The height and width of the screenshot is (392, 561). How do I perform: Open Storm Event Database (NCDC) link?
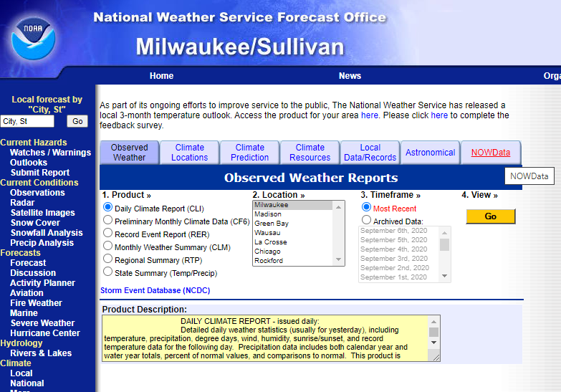tap(155, 290)
